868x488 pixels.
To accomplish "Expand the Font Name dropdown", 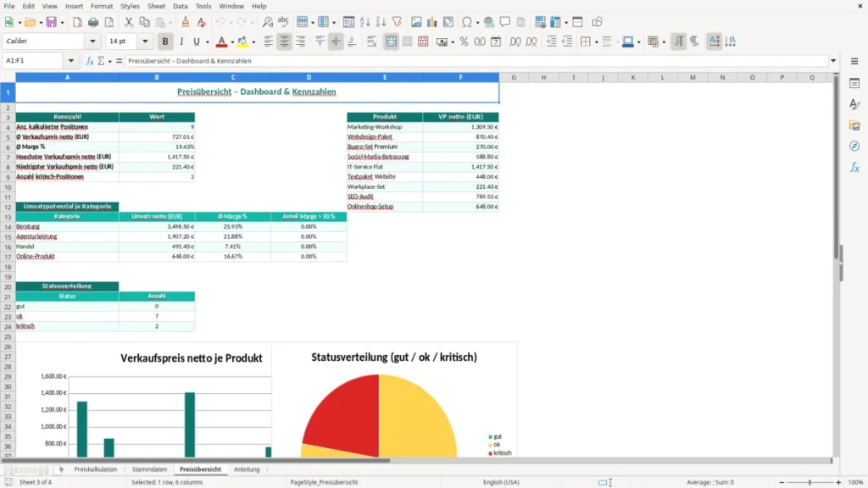I will (92, 41).
